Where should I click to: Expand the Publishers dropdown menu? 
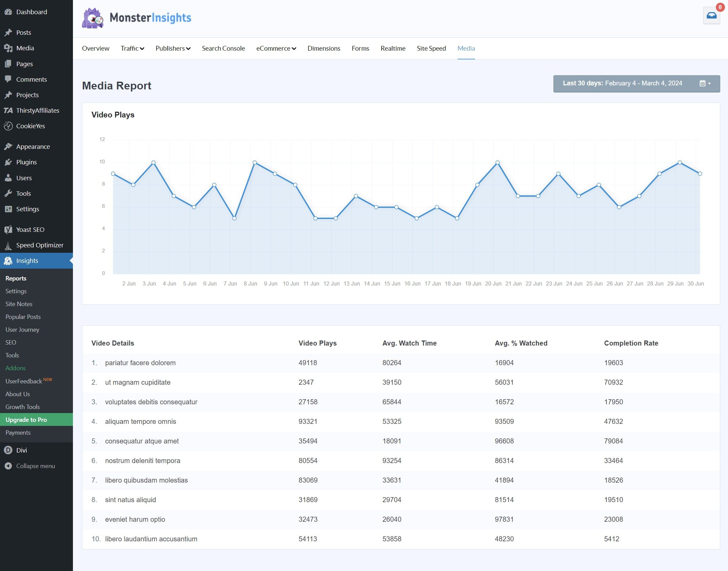[x=173, y=48]
